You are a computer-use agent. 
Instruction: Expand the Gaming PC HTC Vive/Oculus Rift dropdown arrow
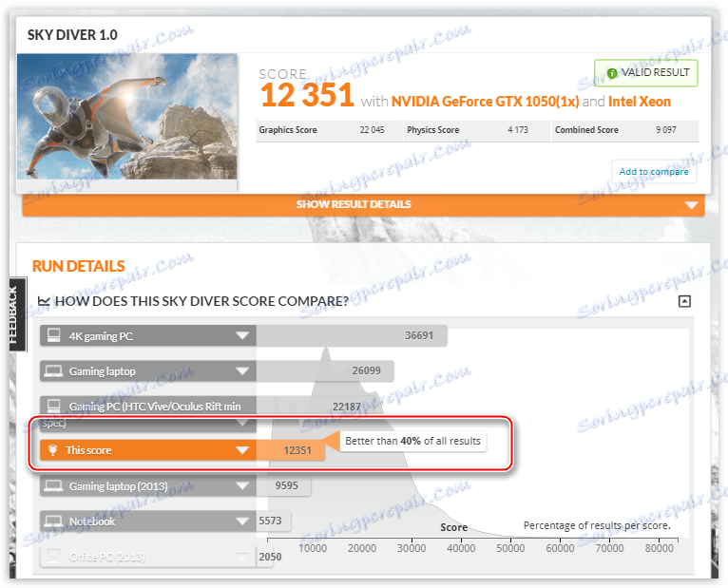(x=242, y=423)
